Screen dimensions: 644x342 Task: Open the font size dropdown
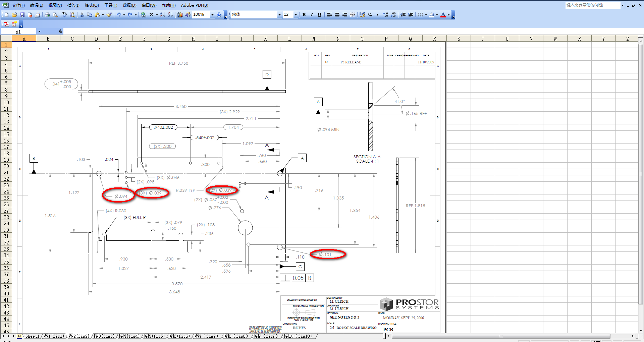(x=296, y=15)
